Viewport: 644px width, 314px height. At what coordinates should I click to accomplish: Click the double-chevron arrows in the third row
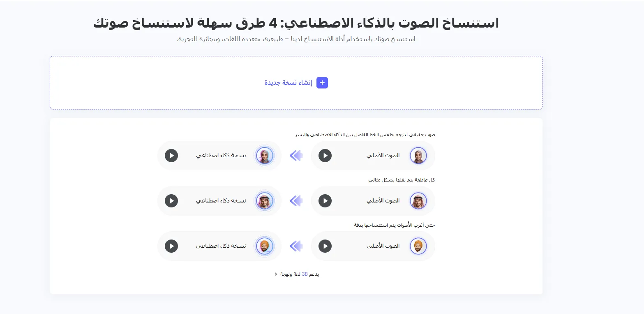point(295,246)
